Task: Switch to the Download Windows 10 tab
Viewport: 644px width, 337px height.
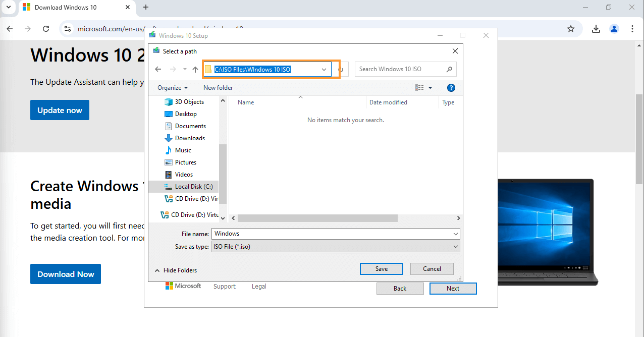Action: pos(77,8)
